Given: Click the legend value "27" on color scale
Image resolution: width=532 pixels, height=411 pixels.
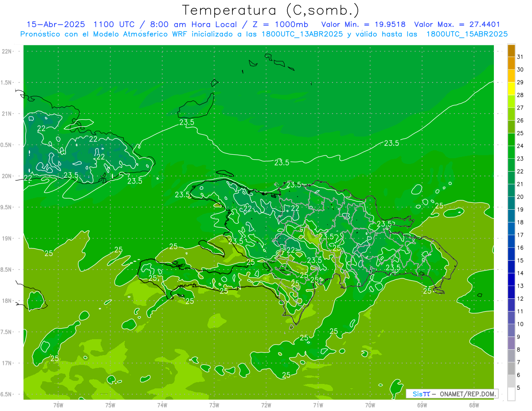Looking at the screenshot, I should [x=520, y=108].
